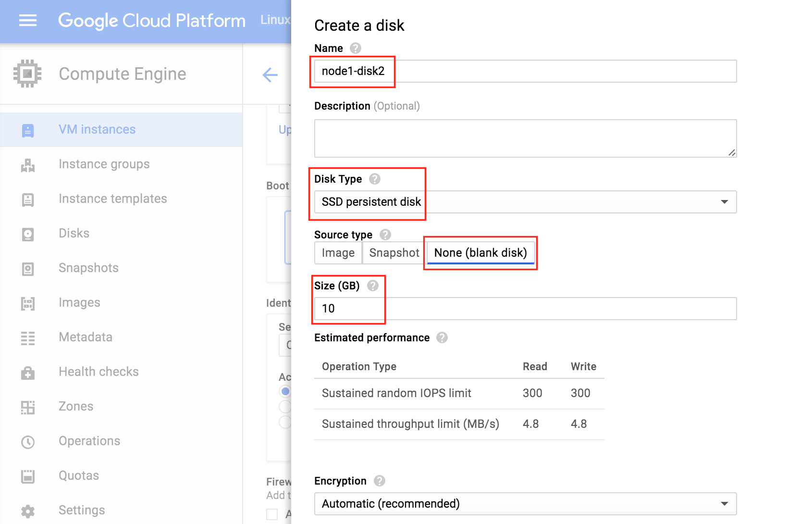Click the Sustained throughput limit (MB/s) row
This screenshot has height=524, width=812.
(459, 424)
